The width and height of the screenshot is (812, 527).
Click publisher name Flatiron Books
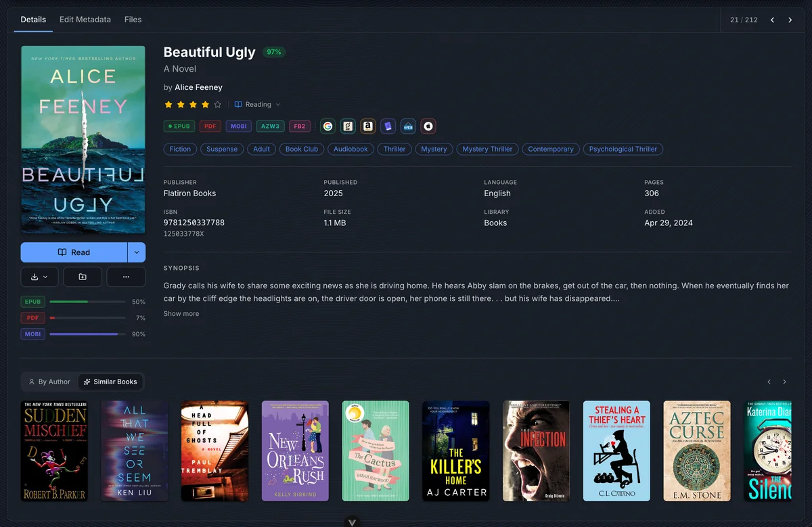[x=189, y=193]
